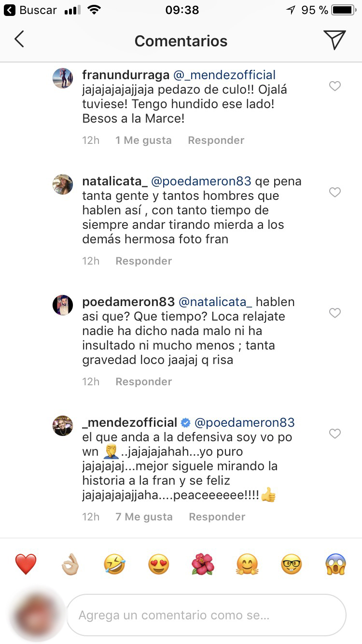Open poedameron83's profile picture
The image size is (362, 644).
click(x=63, y=305)
